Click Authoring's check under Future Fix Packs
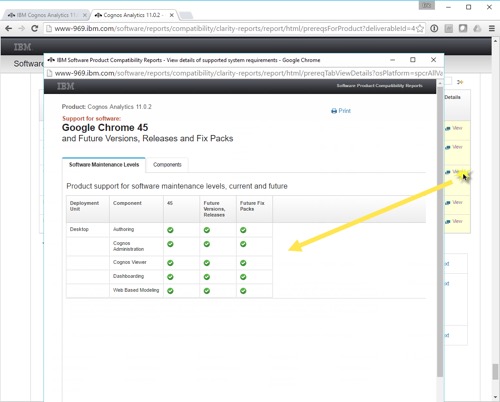 [243, 230]
